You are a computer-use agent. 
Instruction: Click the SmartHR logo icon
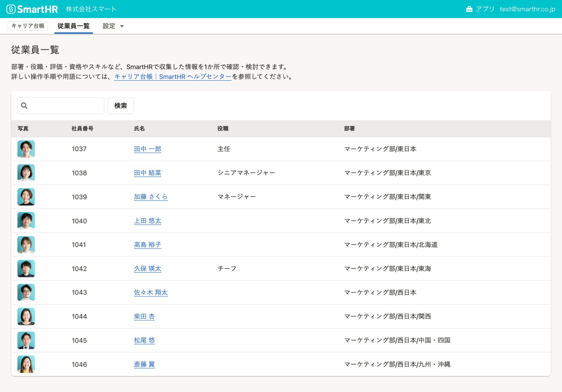(x=11, y=9)
